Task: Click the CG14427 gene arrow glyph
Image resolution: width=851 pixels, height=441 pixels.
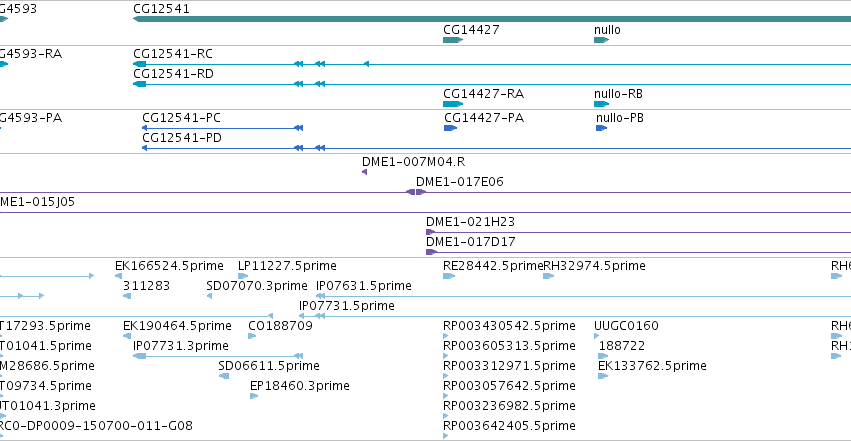Action: [453, 40]
